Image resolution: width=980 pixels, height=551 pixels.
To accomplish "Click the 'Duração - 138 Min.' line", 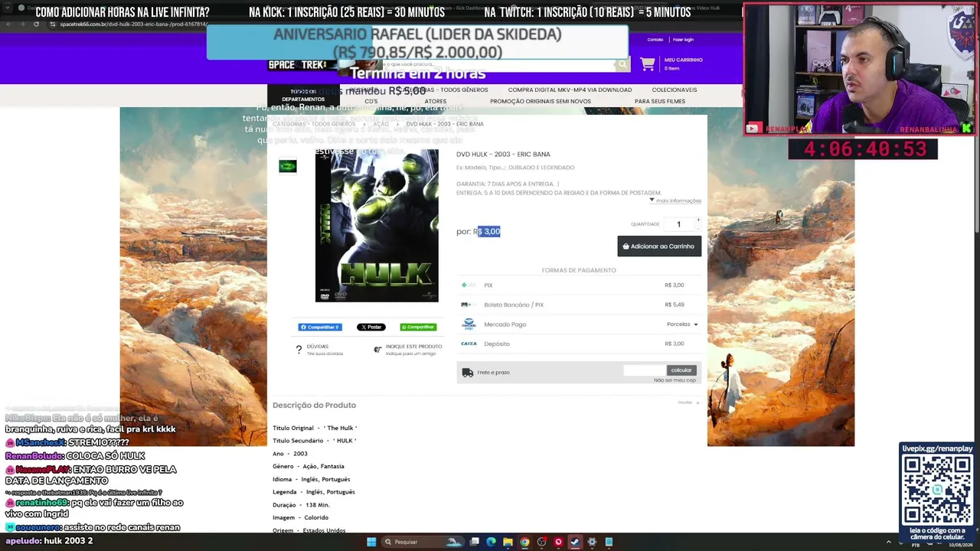I will point(301,505).
